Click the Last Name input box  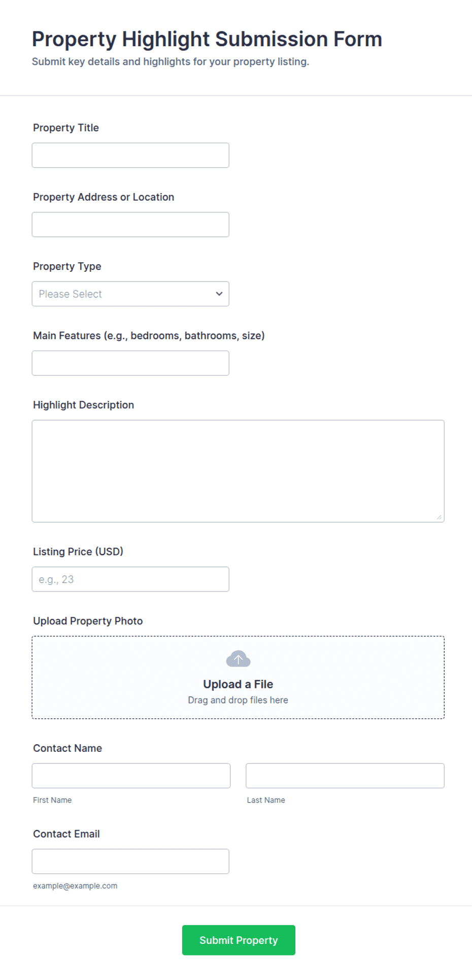point(345,776)
